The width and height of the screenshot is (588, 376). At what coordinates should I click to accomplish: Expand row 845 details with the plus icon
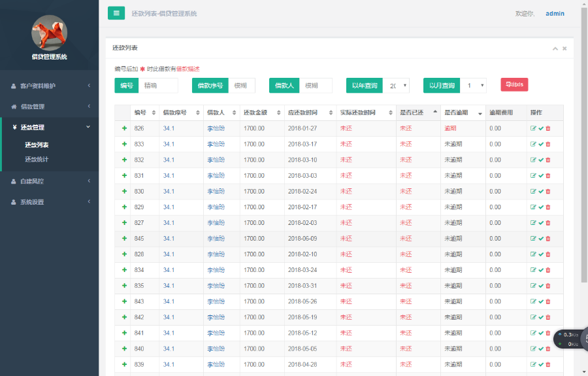coord(124,239)
